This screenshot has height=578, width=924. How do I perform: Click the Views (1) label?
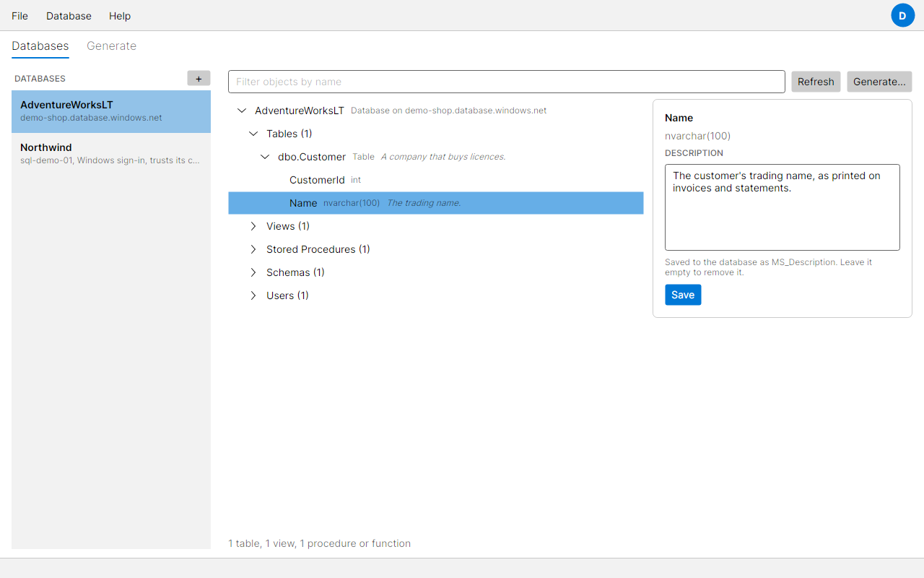(x=288, y=226)
